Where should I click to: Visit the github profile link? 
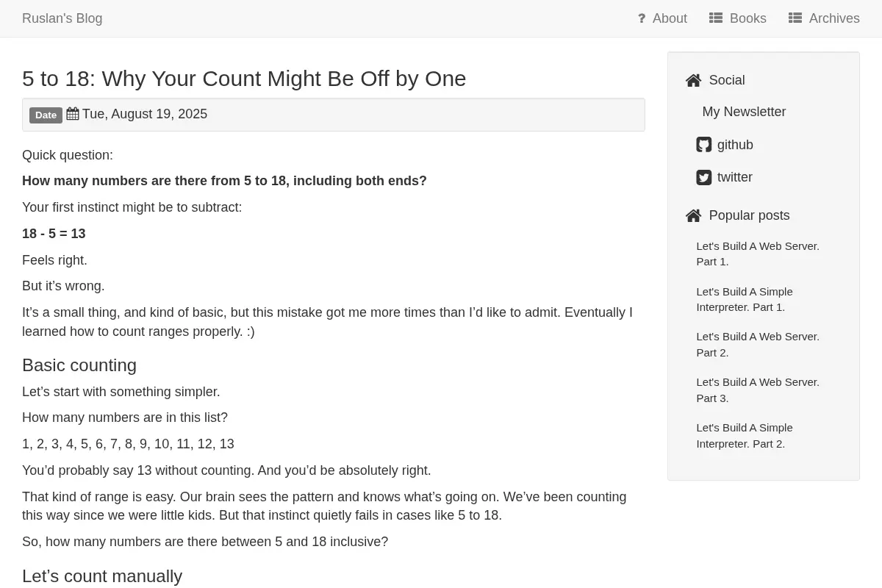point(735,145)
